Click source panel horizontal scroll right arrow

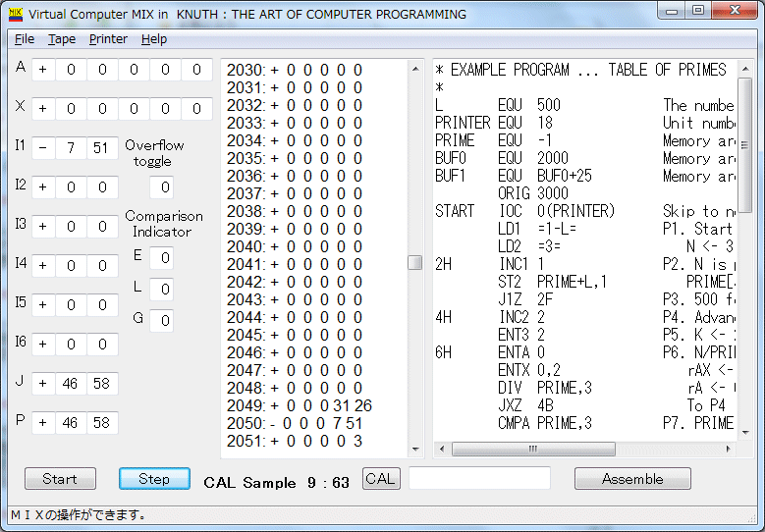[729, 449]
